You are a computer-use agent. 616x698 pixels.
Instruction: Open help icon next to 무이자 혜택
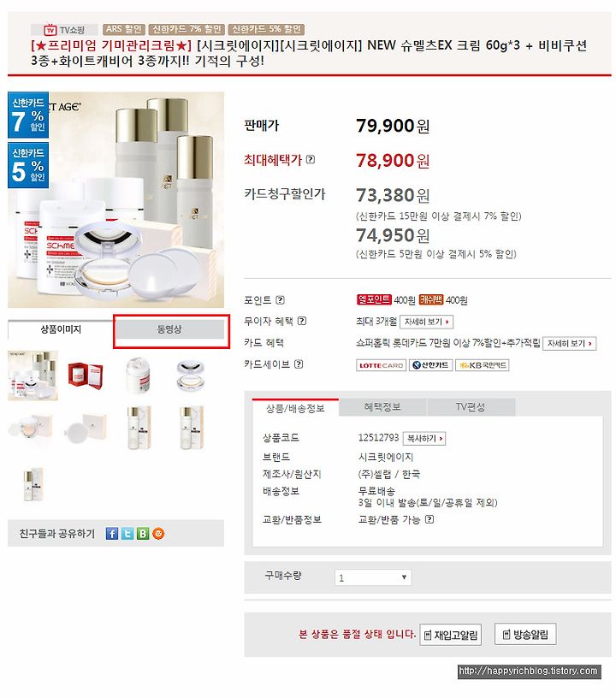click(x=302, y=321)
